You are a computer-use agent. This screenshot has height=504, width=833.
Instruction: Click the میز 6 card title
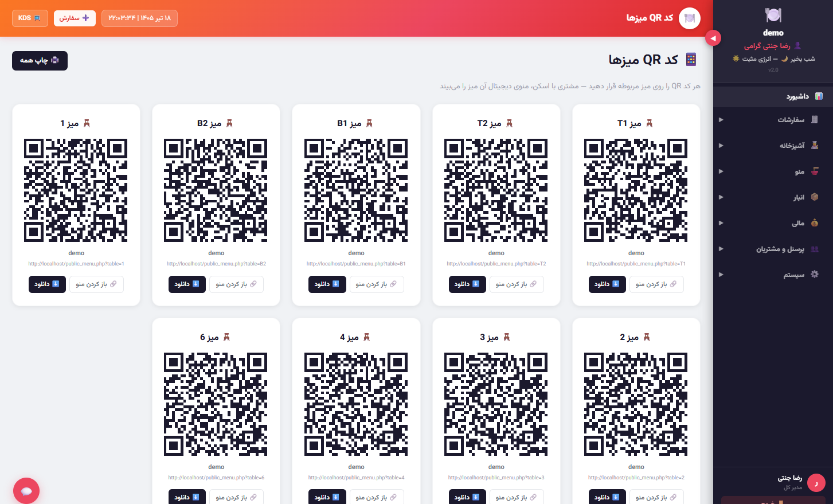point(215,337)
